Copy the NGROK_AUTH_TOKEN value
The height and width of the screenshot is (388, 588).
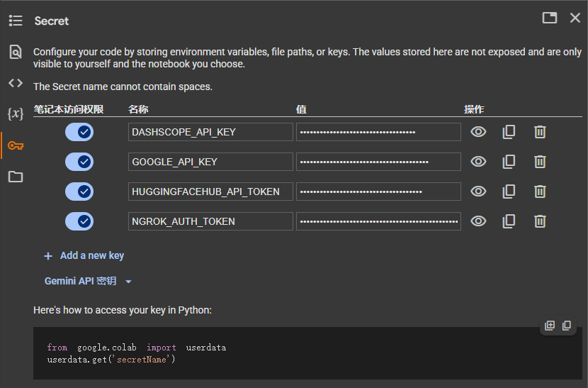tap(509, 221)
